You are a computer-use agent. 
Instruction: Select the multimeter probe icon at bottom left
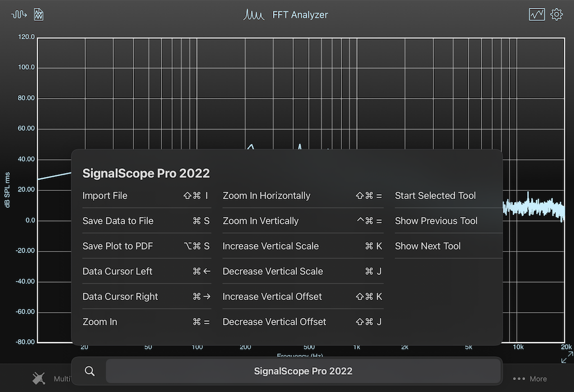39,378
